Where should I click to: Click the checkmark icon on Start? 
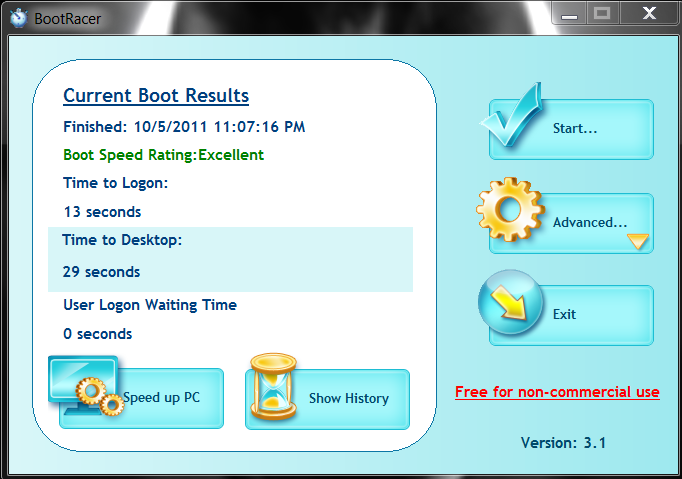(513, 114)
